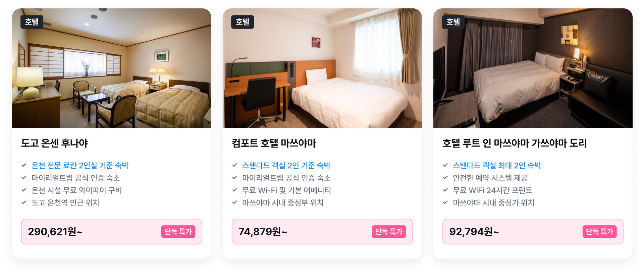
Task: Click the 호텔 badge on 호텔 루트 인 photo
Action: coord(453,22)
